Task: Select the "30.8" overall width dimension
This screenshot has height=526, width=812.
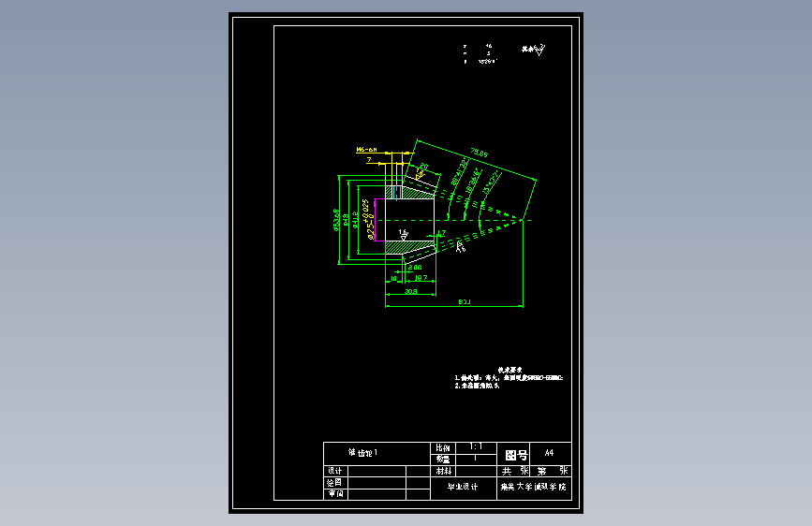Action: (x=410, y=291)
